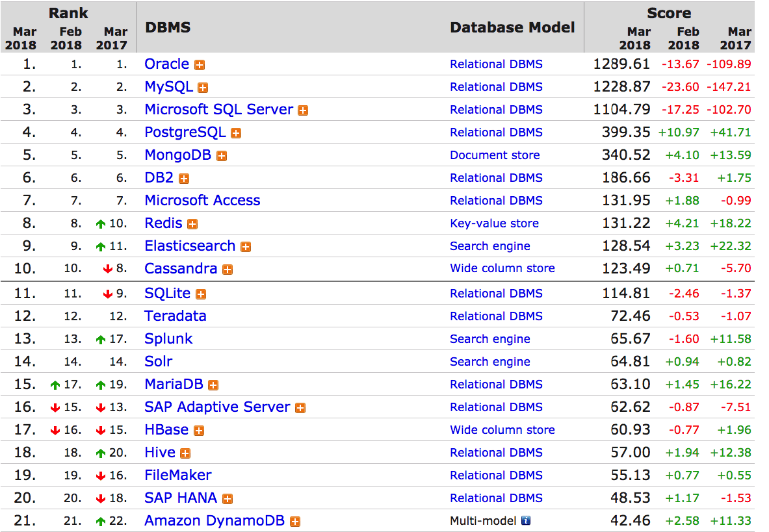Click the green up arrow in Amazon DynamoDB row
Screen dimensions: 769x532
click(101, 521)
